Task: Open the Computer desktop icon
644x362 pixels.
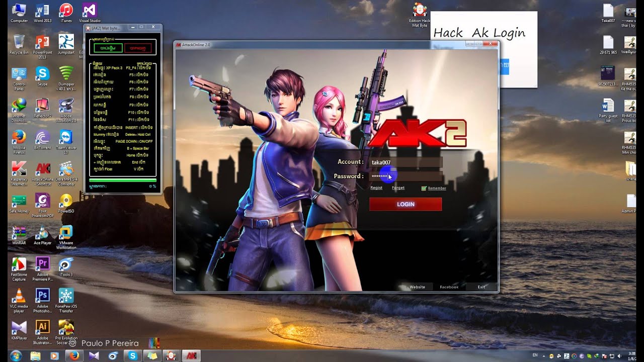Action: (19, 13)
